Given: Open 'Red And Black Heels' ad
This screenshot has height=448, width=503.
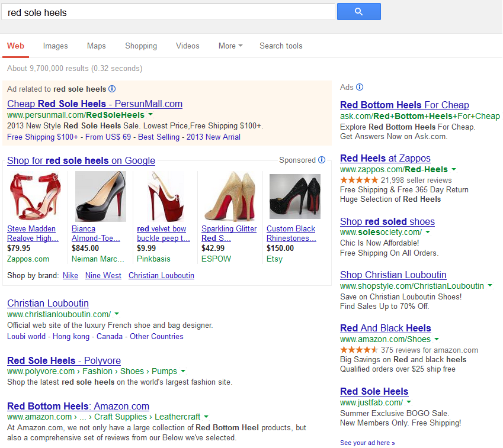Looking at the screenshot, I should tap(385, 328).
